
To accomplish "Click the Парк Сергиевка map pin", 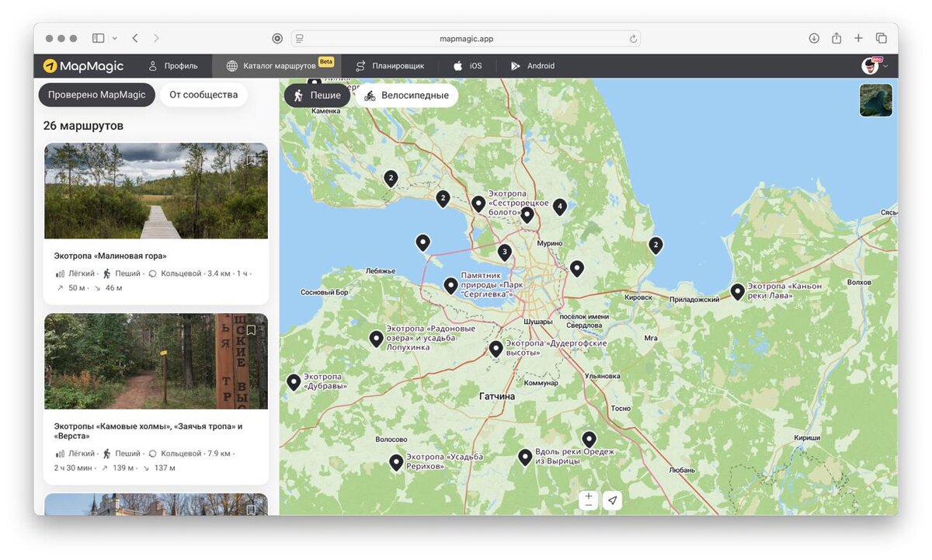I will [450, 286].
